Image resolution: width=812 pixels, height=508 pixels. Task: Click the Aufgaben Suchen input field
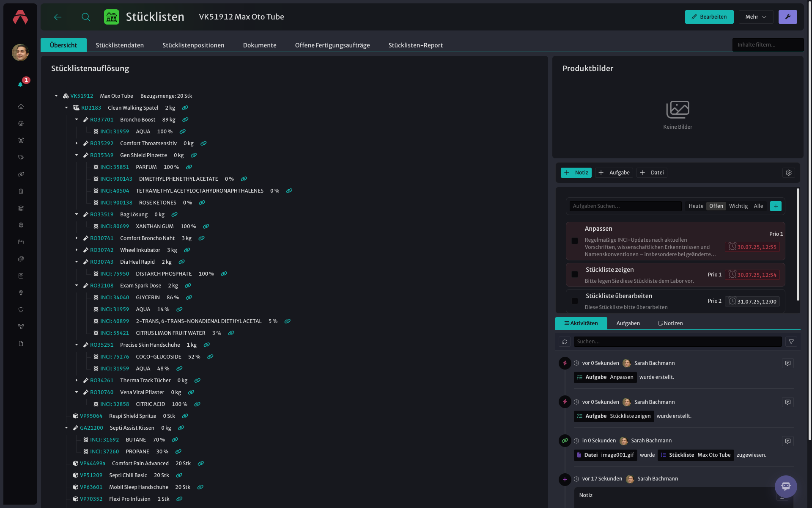tap(625, 206)
